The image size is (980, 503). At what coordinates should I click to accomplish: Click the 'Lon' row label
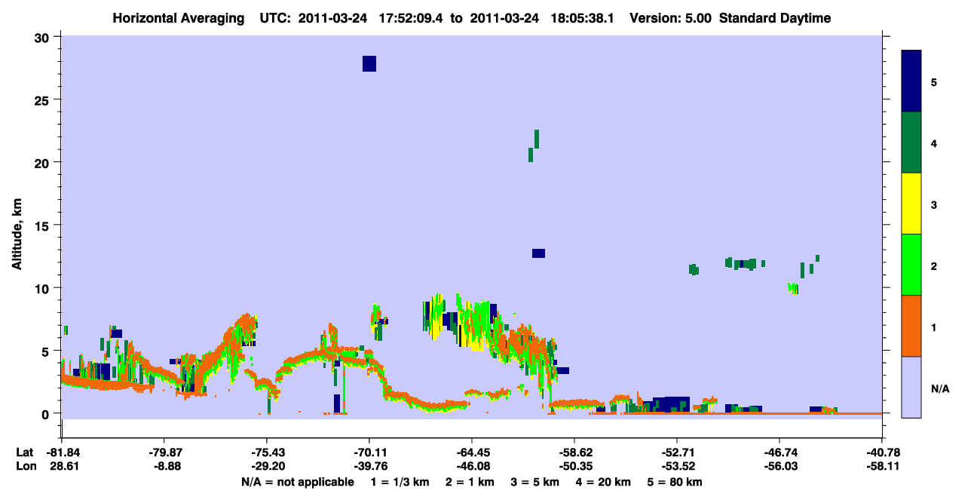point(25,467)
